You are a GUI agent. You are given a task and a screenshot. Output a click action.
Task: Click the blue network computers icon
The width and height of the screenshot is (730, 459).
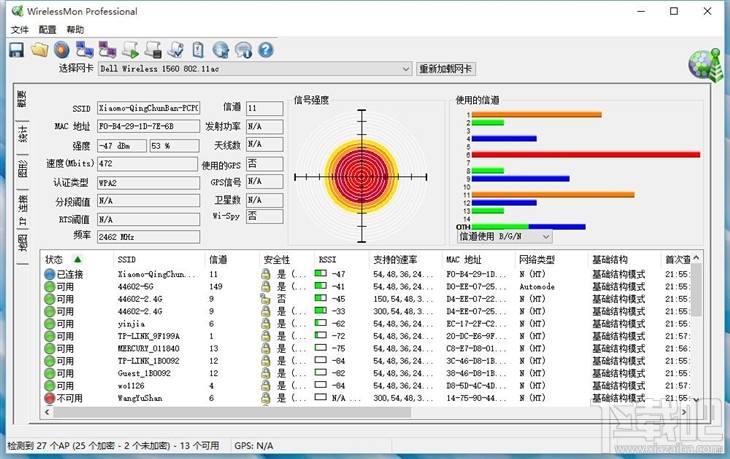click(x=85, y=50)
